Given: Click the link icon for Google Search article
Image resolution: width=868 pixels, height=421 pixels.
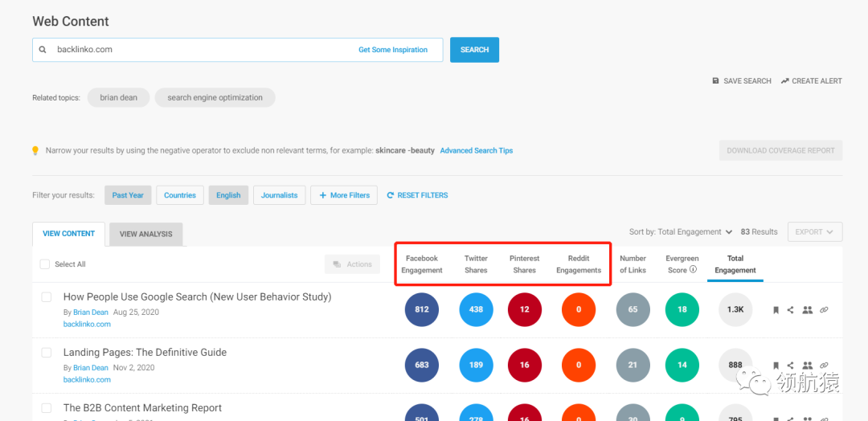Looking at the screenshot, I should pos(824,310).
